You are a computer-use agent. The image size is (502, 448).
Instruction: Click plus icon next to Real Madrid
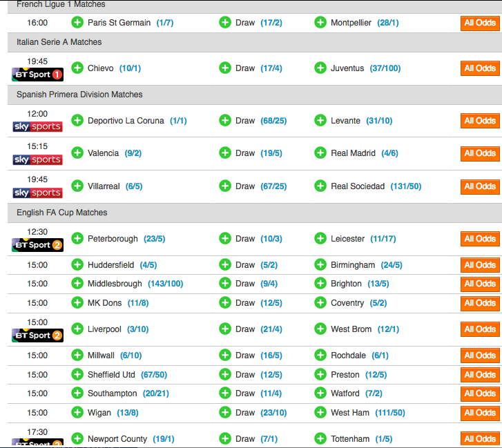point(320,153)
